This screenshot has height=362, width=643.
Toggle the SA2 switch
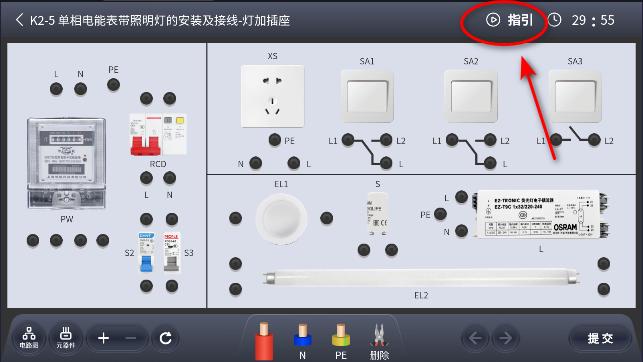pyautogui.click(x=471, y=96)
